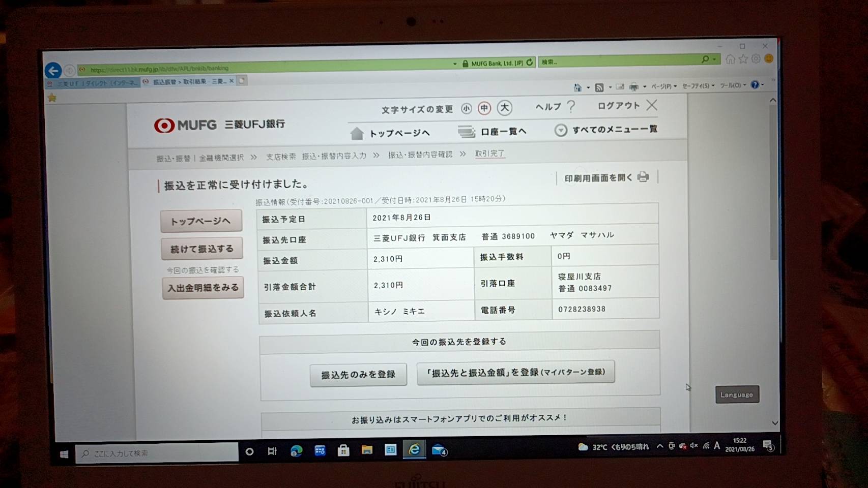Viewport: 868px width, 488px height.
Task: Go back with the browser back arrow
Action: [53, 70]
